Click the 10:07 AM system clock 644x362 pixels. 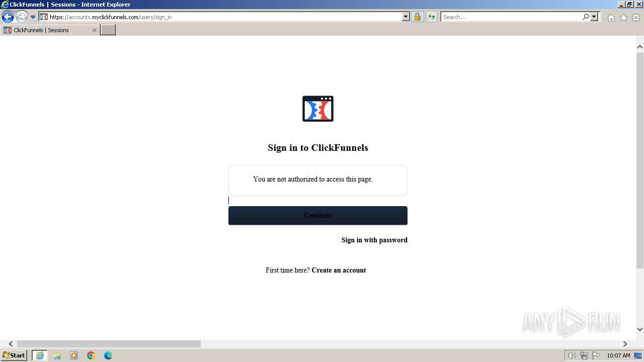618,355
